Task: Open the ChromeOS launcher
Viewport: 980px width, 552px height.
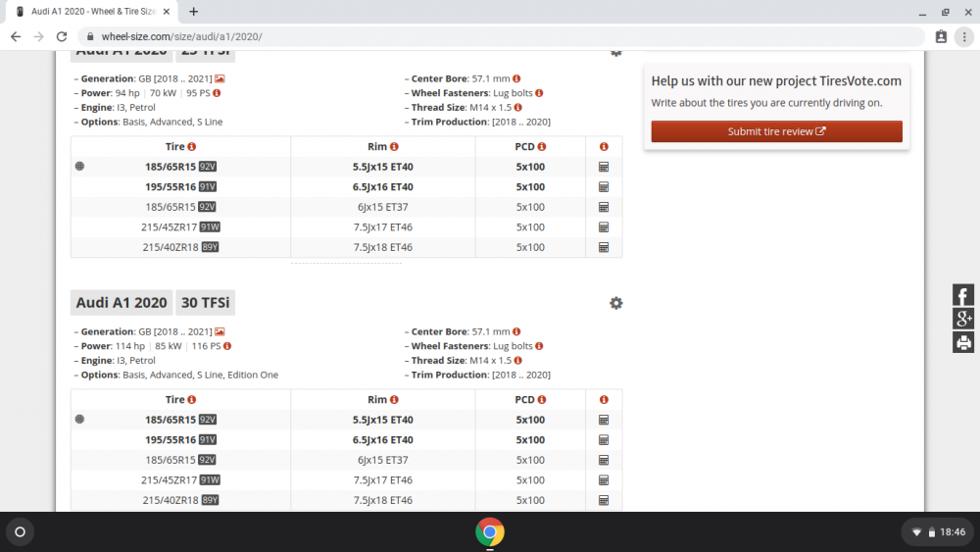Action: click(20, 532)
